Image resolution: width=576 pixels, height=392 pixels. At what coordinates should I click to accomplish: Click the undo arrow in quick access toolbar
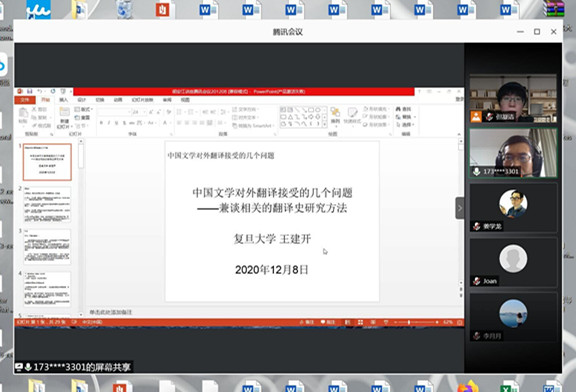[x=39, y=91]
